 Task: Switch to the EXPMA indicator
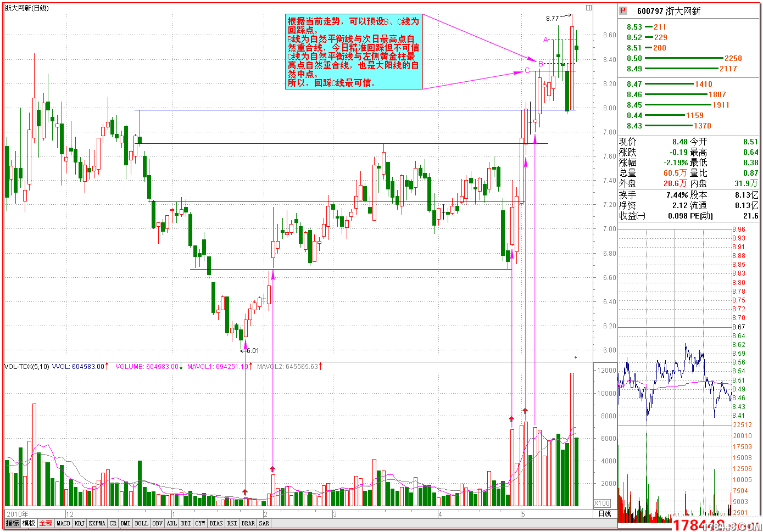click(x=97, y=523)
